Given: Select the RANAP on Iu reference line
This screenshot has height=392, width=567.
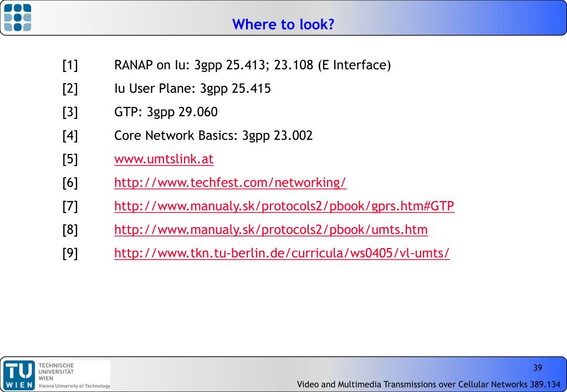Looking at the screenshot, I should (x=252, y=65).
